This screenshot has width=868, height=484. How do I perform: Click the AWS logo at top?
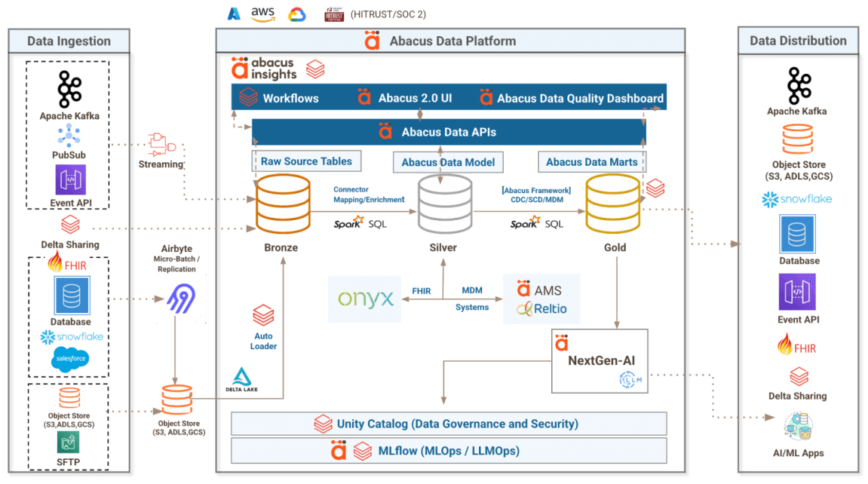pyautogui.click(x=262, y=14)
